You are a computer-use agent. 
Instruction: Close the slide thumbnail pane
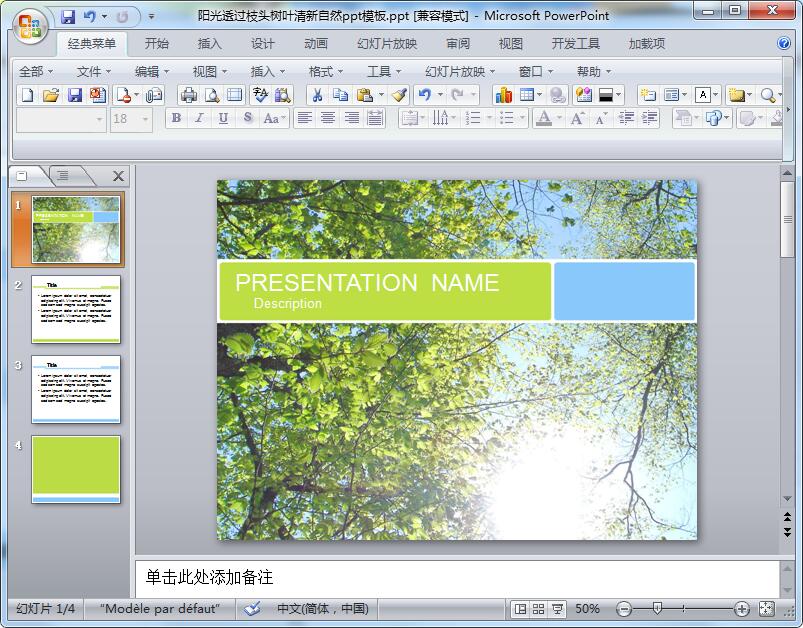118,176
